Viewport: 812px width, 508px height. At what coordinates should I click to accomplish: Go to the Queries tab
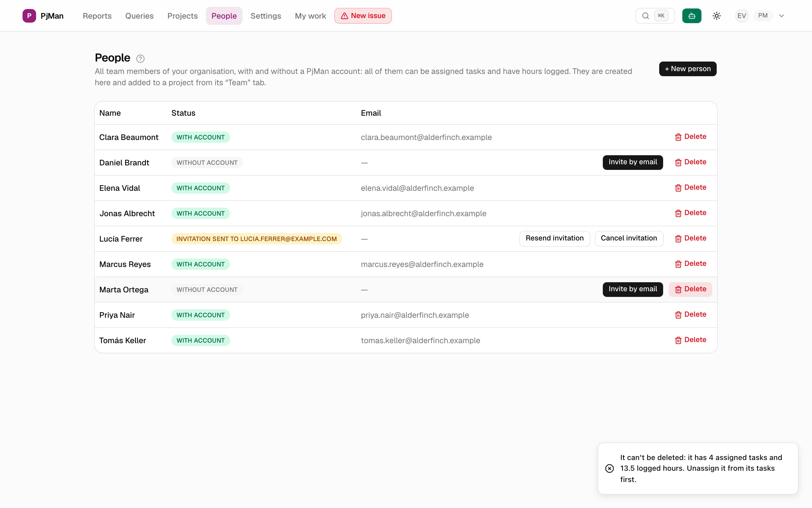pos(139,16)
